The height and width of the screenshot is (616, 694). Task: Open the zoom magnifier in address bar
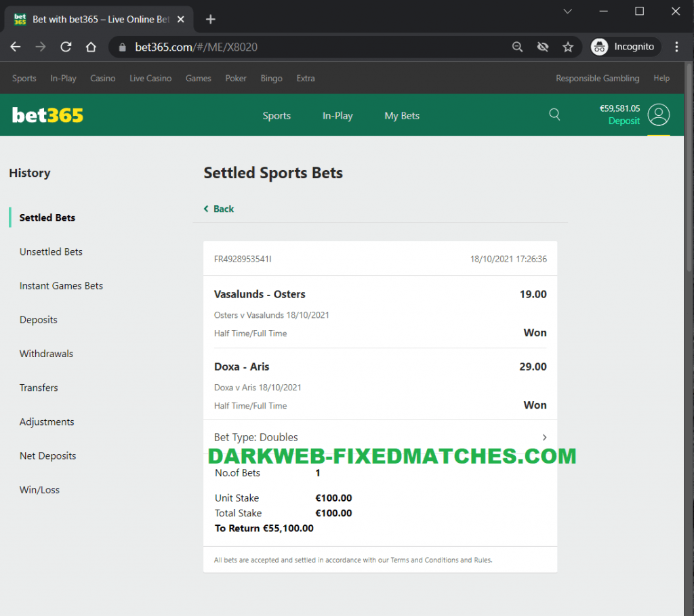pyautogui.click(x=517, y=47)
